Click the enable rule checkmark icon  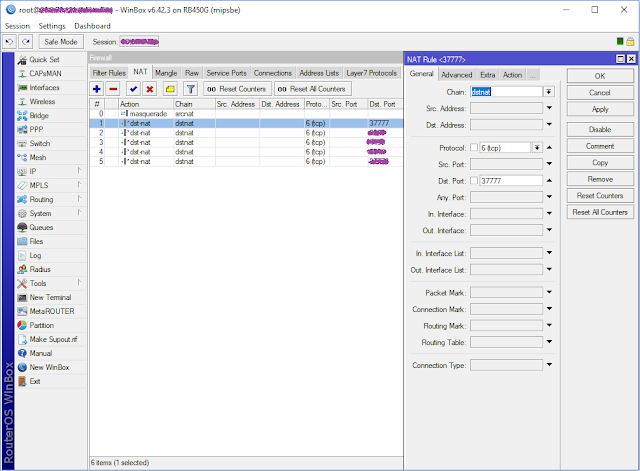[x=133, y=89]
